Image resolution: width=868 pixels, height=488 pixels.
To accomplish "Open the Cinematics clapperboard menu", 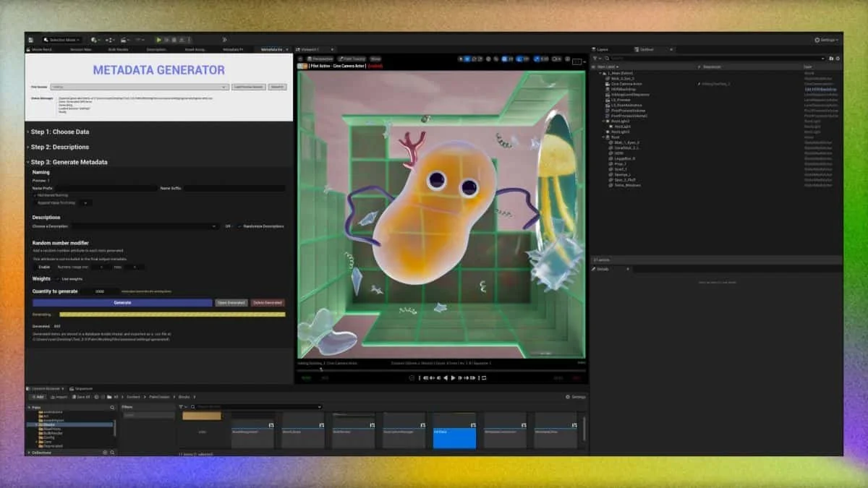I will coord(124,40).
